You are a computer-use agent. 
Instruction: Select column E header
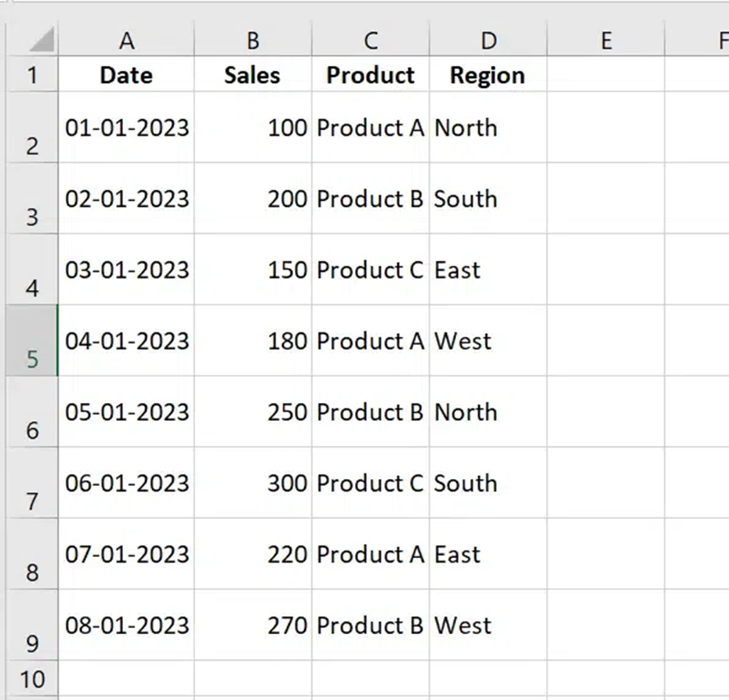coord(606,38)
